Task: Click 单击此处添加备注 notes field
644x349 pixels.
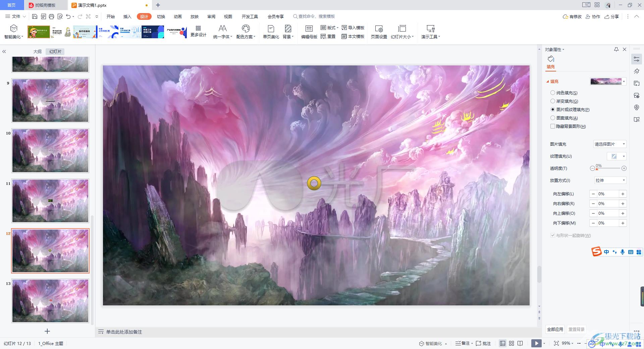Action: tap(124, 332)
